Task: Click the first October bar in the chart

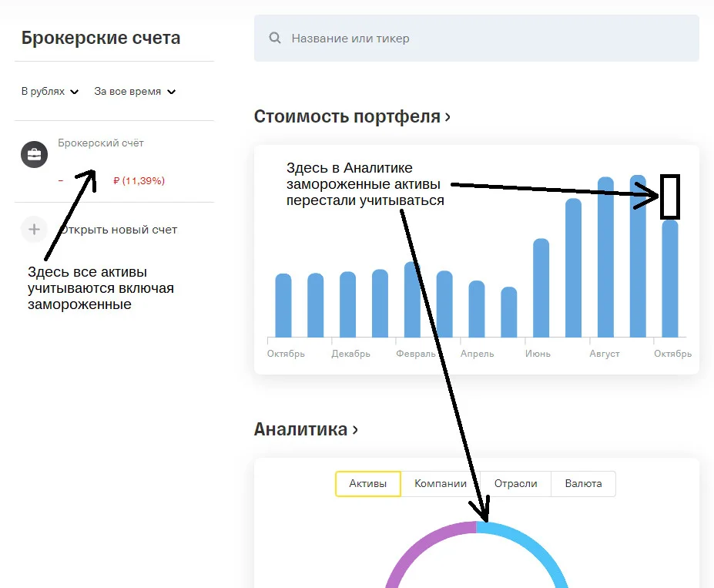Action: (283, 305)
